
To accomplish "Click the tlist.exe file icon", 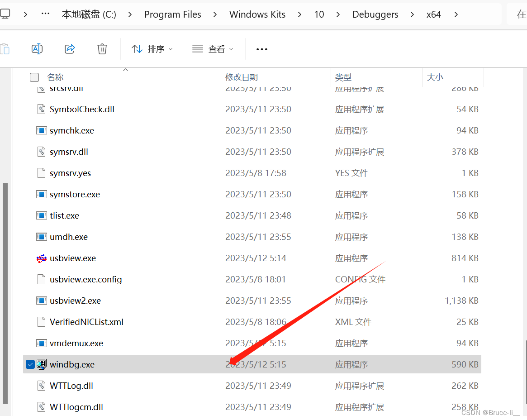I will tap(41, 215).
